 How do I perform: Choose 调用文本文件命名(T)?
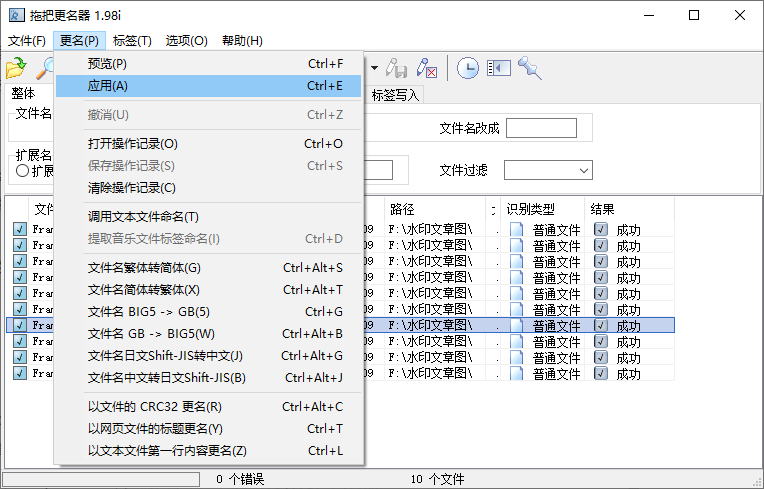pos(209,217)
